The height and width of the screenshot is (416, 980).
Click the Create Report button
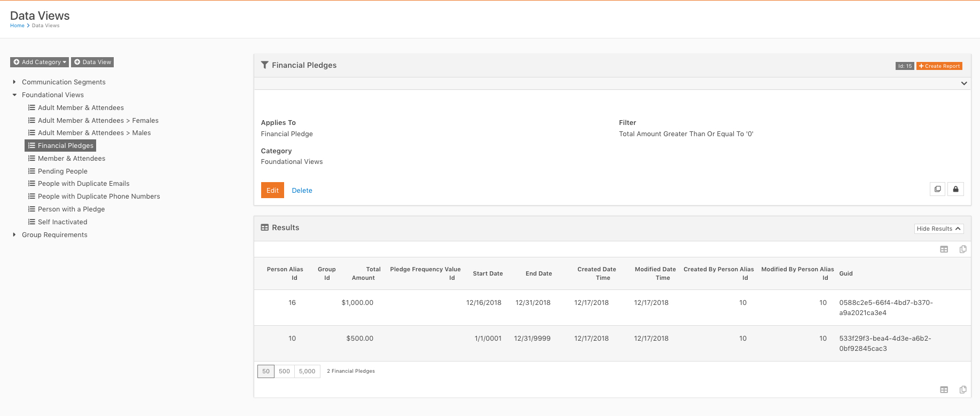(x=939, y=66)
